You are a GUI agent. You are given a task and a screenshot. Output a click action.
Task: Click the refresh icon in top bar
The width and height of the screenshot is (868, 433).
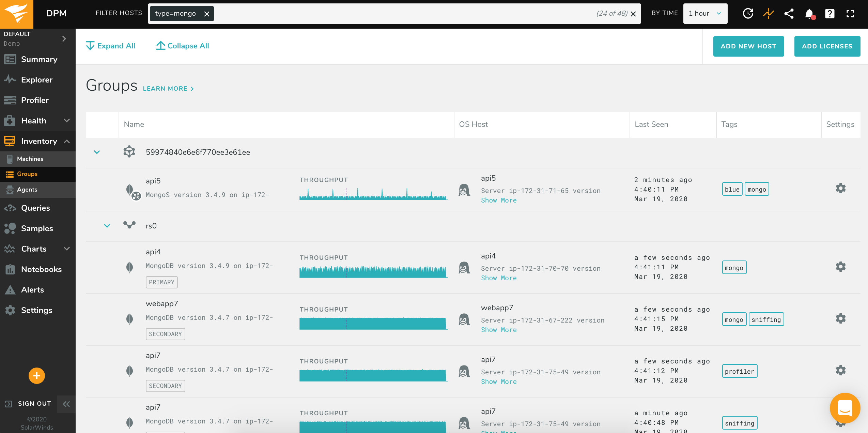point(748,14)
